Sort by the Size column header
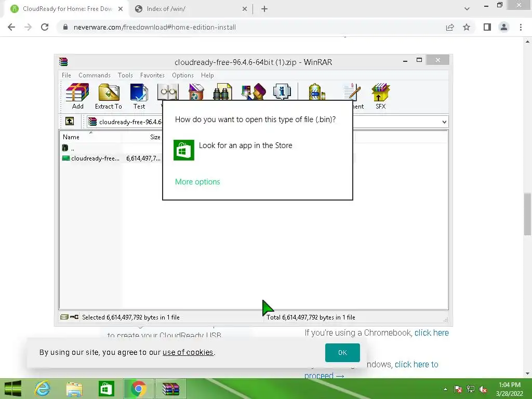Screen dimensions: 532x399 pos(142,137)
